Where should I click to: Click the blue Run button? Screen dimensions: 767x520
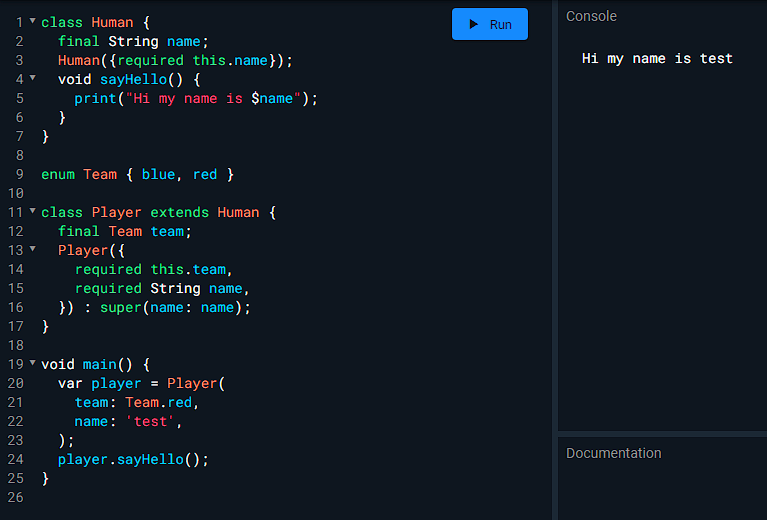tap(490, 24)
